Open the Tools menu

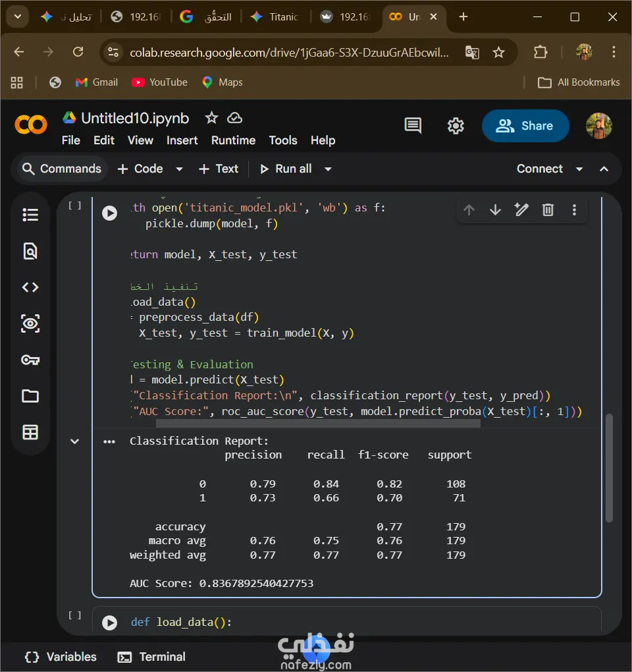(283, 140)
